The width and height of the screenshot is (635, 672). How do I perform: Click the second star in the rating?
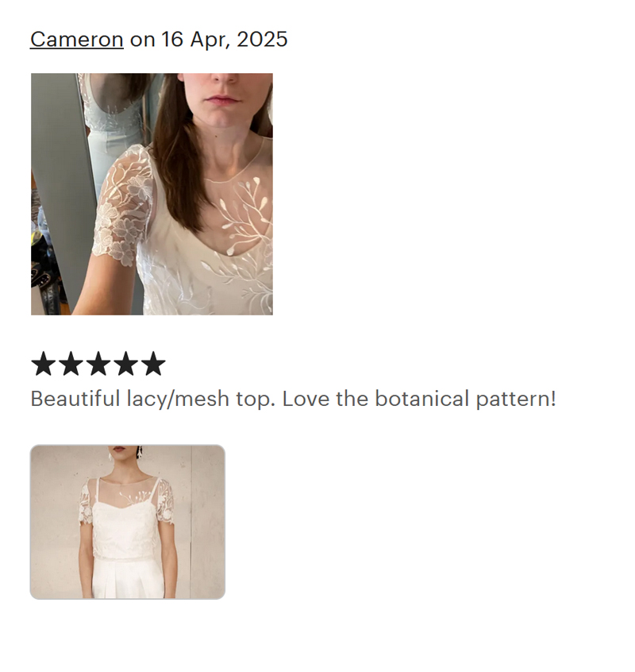[x=71, y=365]
